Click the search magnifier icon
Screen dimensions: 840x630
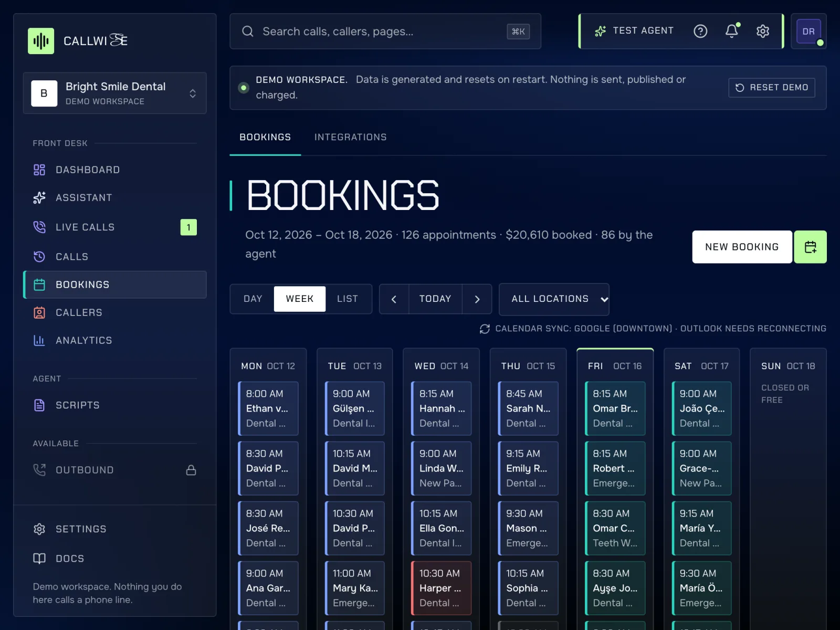pos(248,31)
